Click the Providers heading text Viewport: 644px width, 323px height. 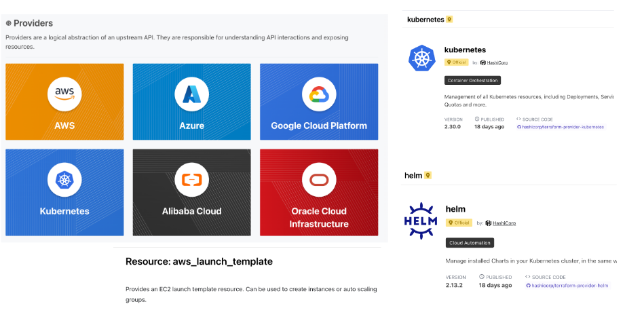click(x=33, y=24)
